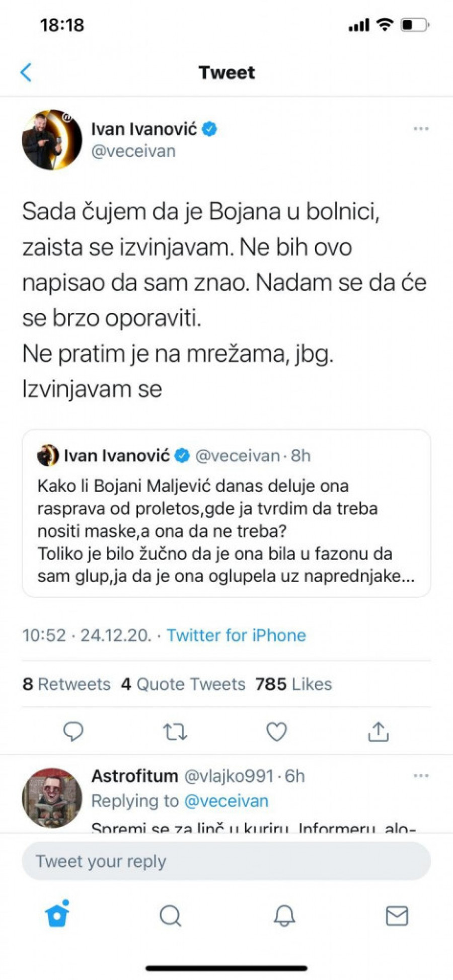Open more options on Ivan Ivanović's tweet
This screenshot has height=980, width=453.
click(421, 129)
